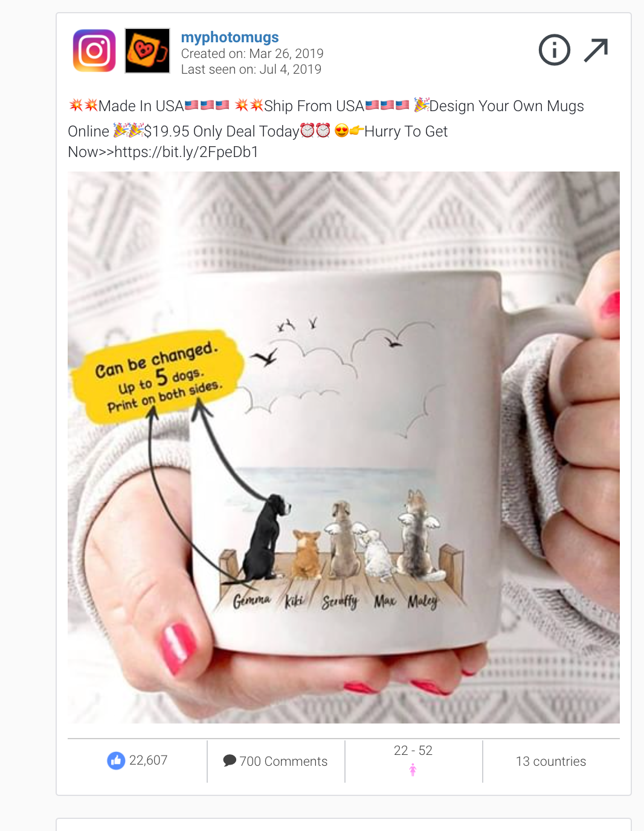Click the 22 - 52 age range
644x831 pixels.
pyautogui.click(x=413, y=750)
